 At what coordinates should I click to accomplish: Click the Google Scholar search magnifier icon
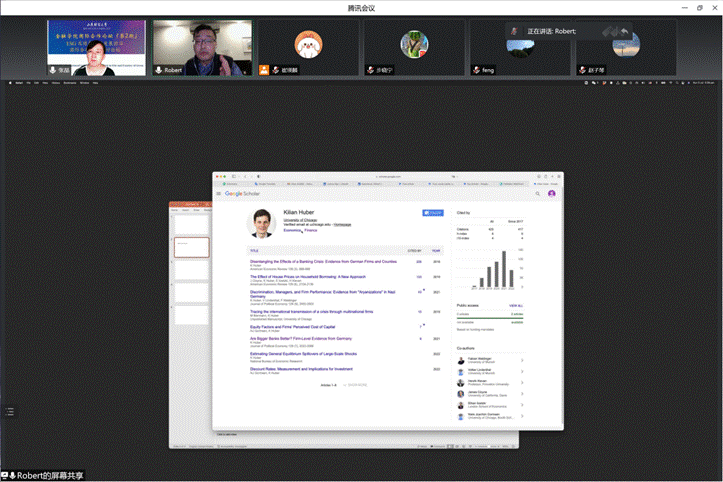click(x=540, y=193)
